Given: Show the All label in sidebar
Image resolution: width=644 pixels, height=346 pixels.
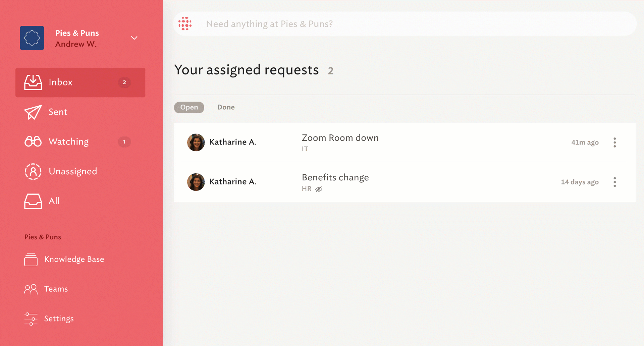Looking at the screenshot, I should click(54, 201).
